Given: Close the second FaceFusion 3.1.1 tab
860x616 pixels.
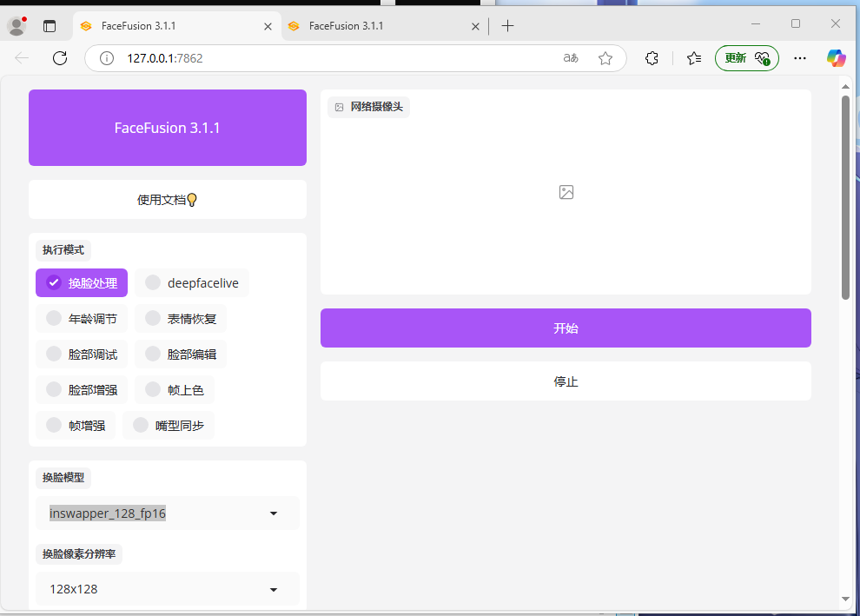Looking at the screenshot, I should (475, 26).
